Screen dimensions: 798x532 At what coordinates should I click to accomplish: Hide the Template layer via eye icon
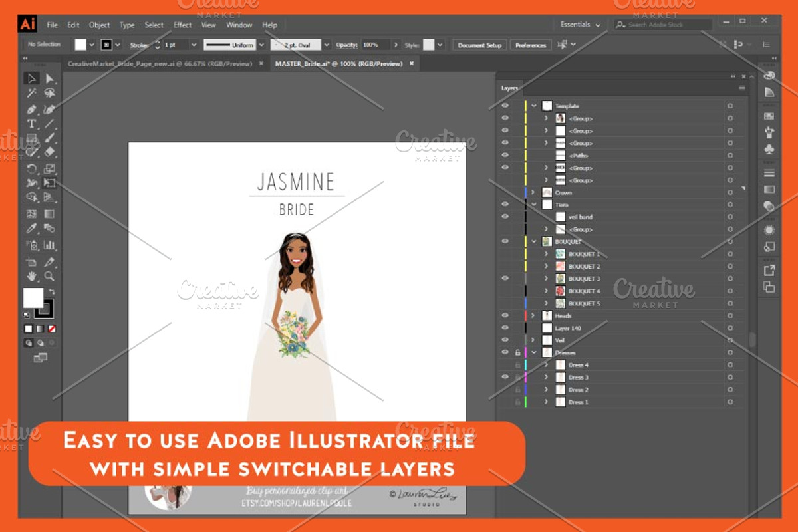pos(505,106)
